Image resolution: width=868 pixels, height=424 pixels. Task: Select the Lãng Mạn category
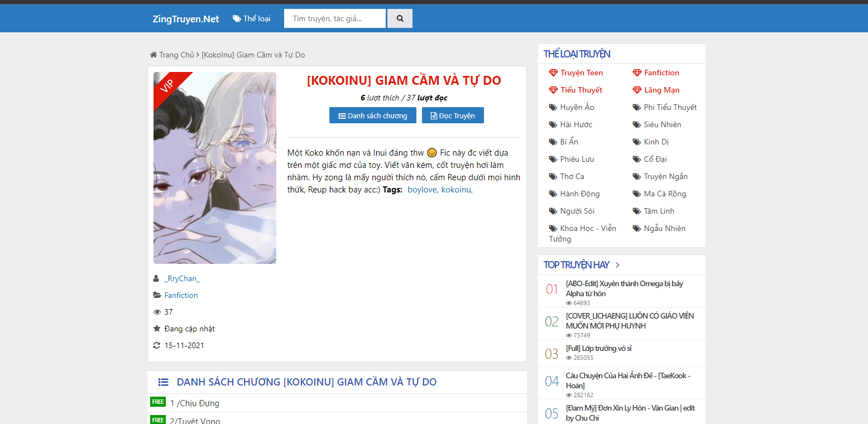click(661, 90)
